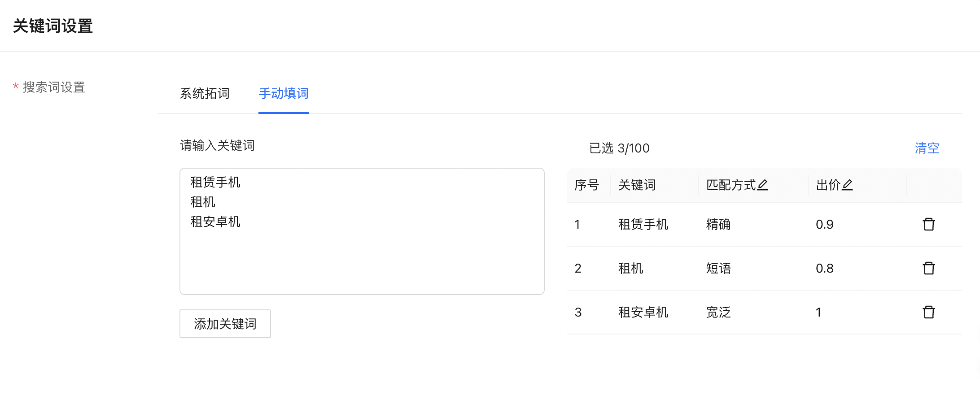Click the 宽泛 match type for 租安卓机
Viewport: 980px width, 417px height.
pos(718,312)
